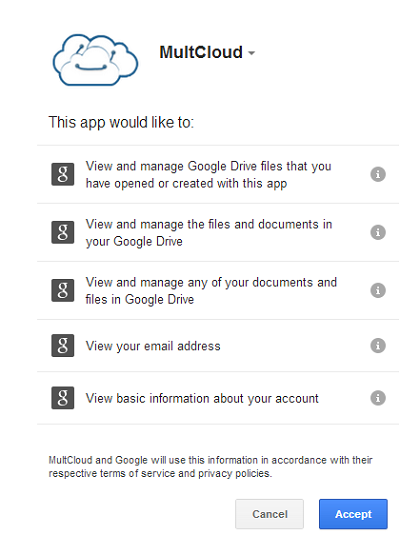
Task: Show info for files opened with this app
Action: 378,174
